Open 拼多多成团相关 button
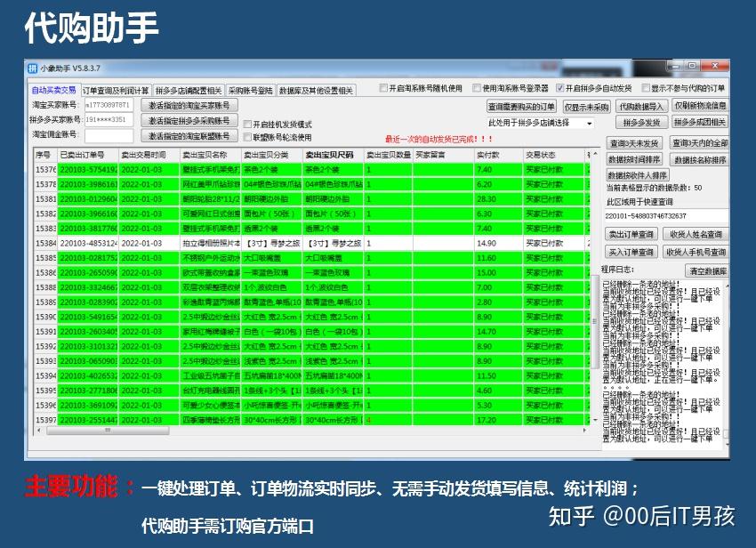 tap(700, 122)
